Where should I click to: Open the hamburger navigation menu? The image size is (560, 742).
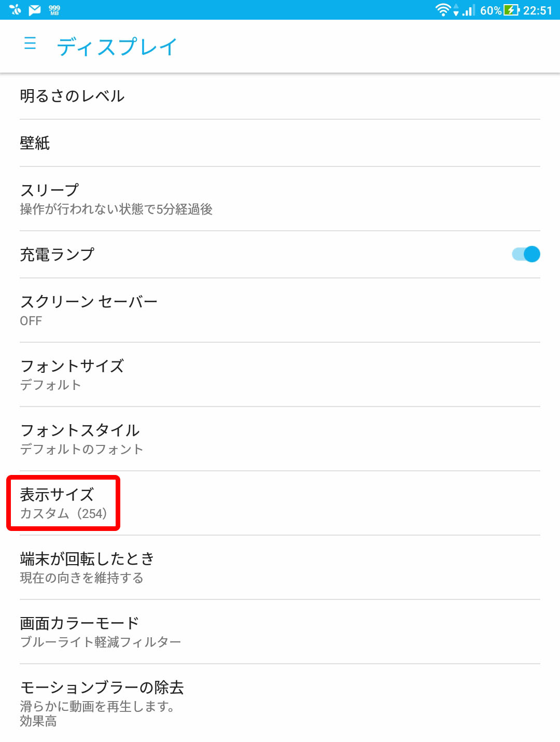point(30,43)
